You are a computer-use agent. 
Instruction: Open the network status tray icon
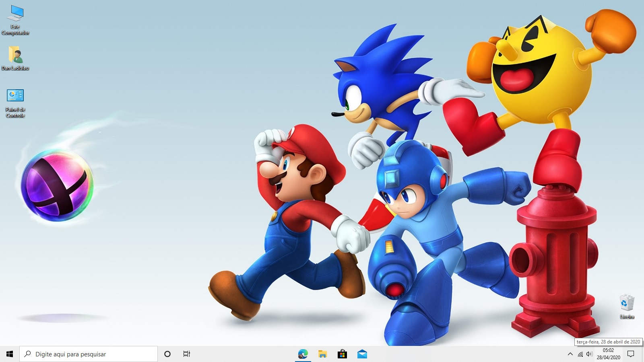(580, 354)
